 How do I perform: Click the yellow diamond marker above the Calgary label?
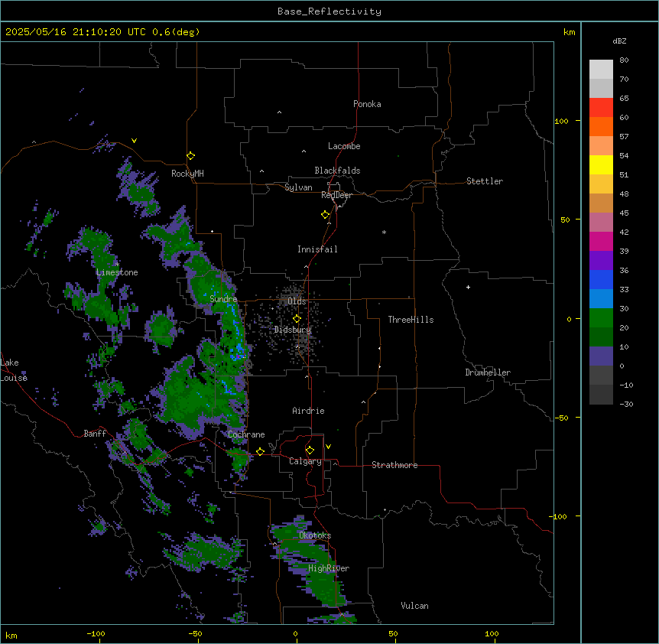click(310, 450)
